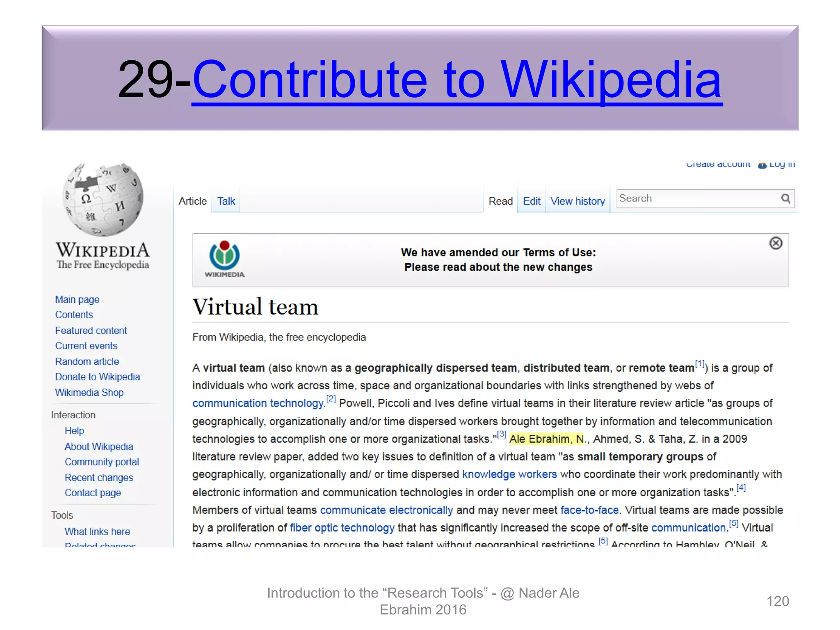View Recent changes
Screen dimensions: 840x630
(x=99, y=478)
